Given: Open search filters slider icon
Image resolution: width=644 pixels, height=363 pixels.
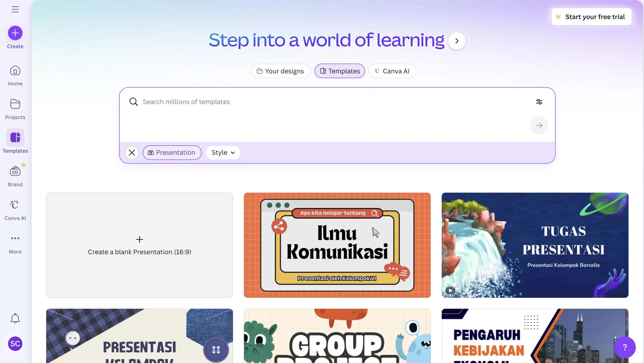Looking at the screenshot, I should coord(539,102).
